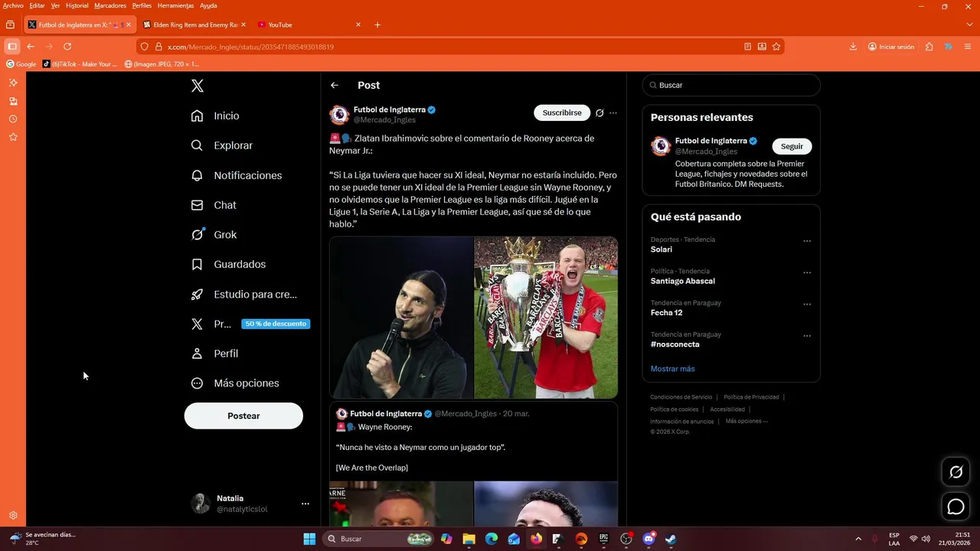This screenshot has height=551, width=980.
Task: Open Grok floating button at bottom right
Action: tap(955, 472)
